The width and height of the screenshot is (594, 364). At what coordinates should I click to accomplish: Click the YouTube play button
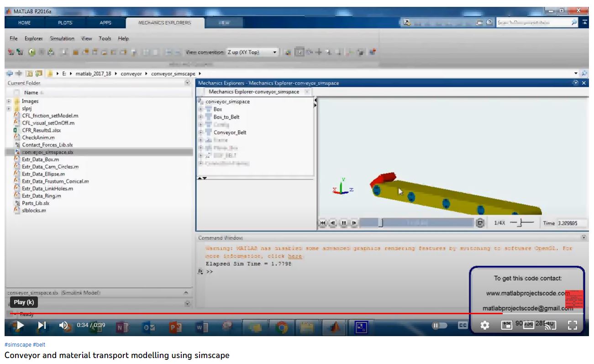[x=20, y=325]
